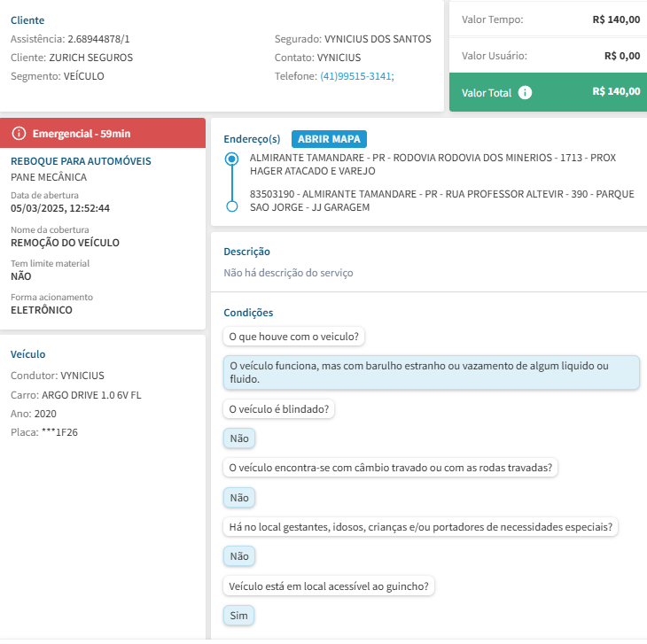
Task: Click 'Não' answer under veículo blindado question
Action: pos(239,438)
